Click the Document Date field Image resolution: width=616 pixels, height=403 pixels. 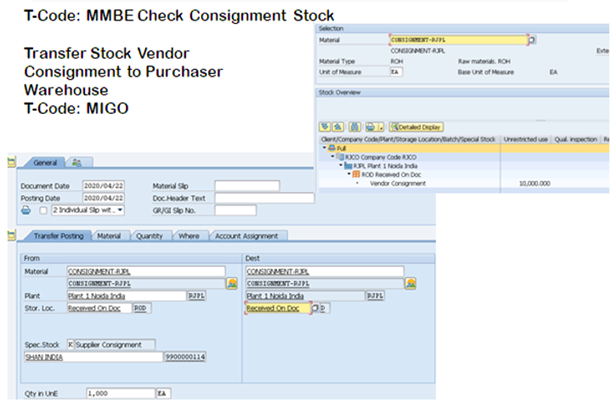tap(103, 186)
